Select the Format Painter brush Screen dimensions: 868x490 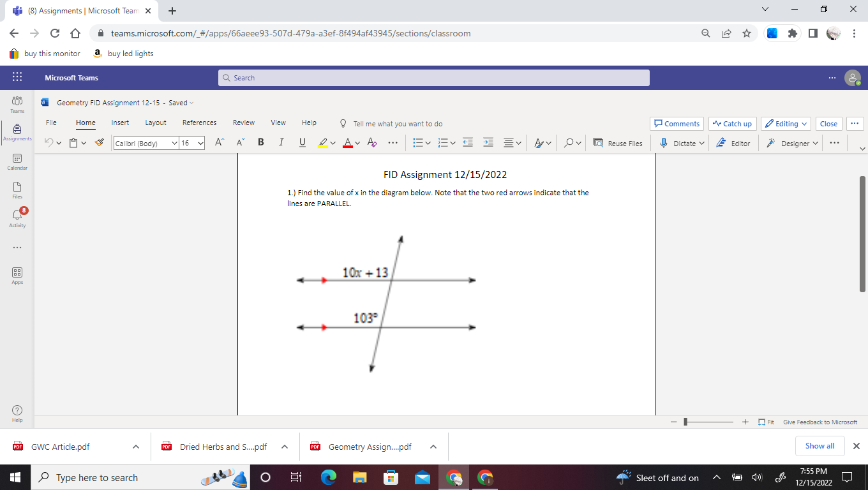(x=99, y=143)
